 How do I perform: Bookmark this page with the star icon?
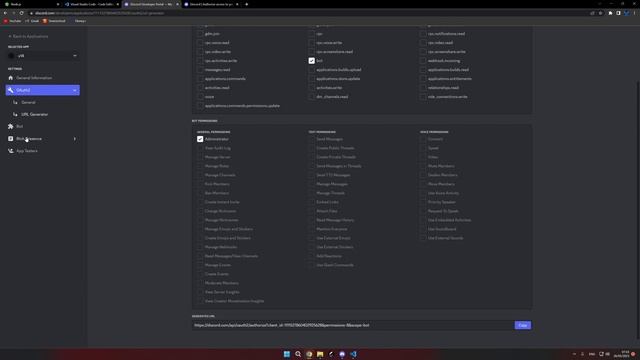coord(600,13)
